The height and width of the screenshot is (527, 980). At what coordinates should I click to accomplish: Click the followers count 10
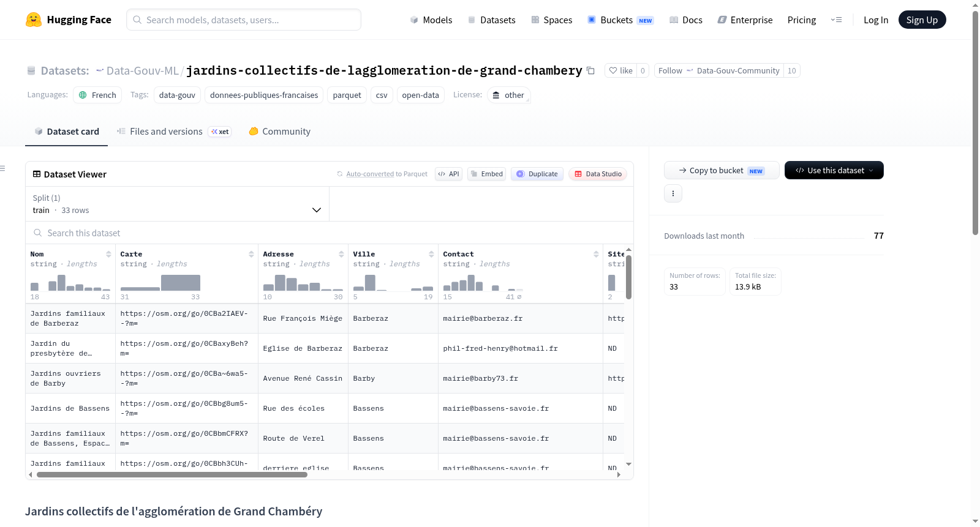click(x=792, y=70)
